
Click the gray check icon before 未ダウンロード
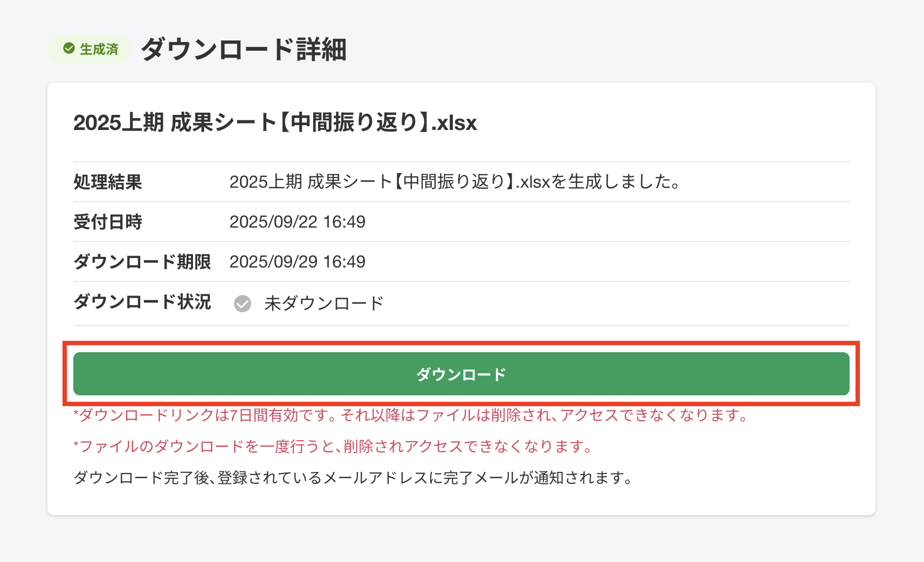[243, 304]
